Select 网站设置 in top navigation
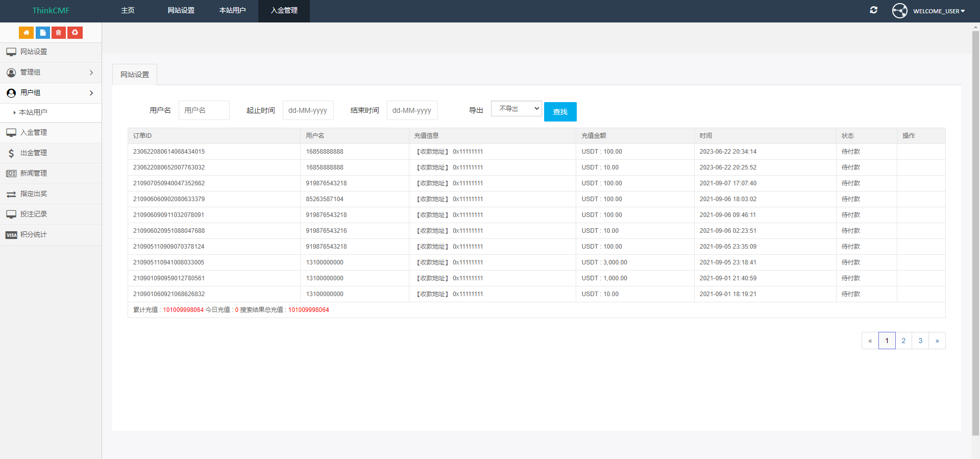980x459 pixels. [181, 11]
